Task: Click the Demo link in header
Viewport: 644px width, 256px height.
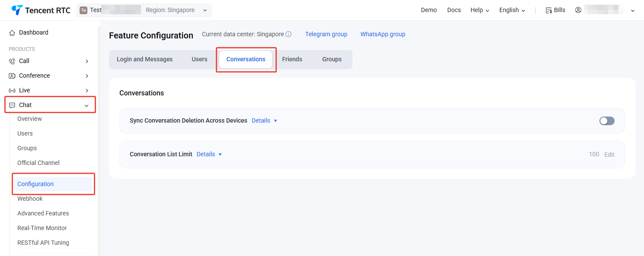Action: [429, 10]
